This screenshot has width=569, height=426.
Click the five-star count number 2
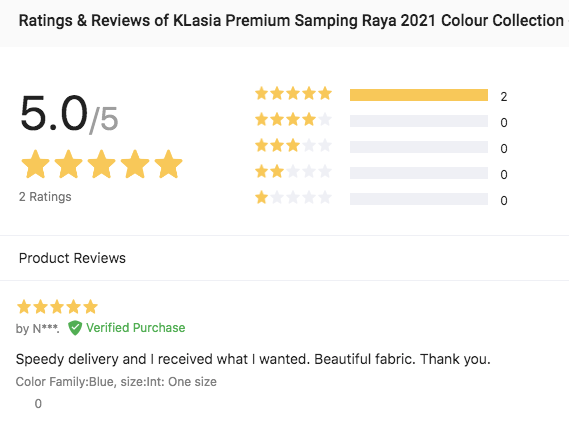pyautogui.click(x=504, y=97)
